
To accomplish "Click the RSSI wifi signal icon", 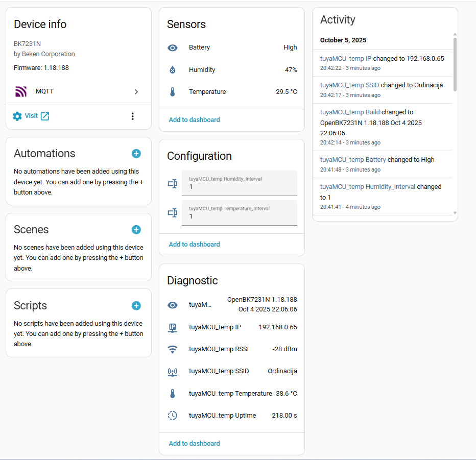I will [173, 349].
